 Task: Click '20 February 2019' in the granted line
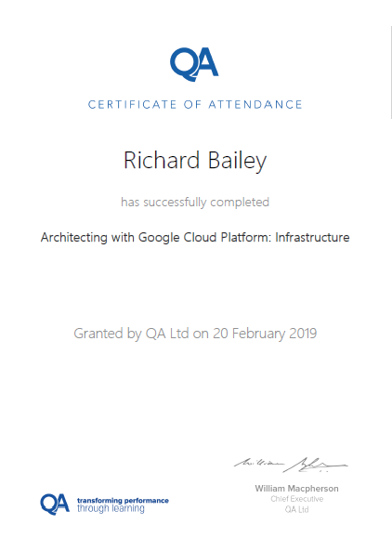point(265,334)
